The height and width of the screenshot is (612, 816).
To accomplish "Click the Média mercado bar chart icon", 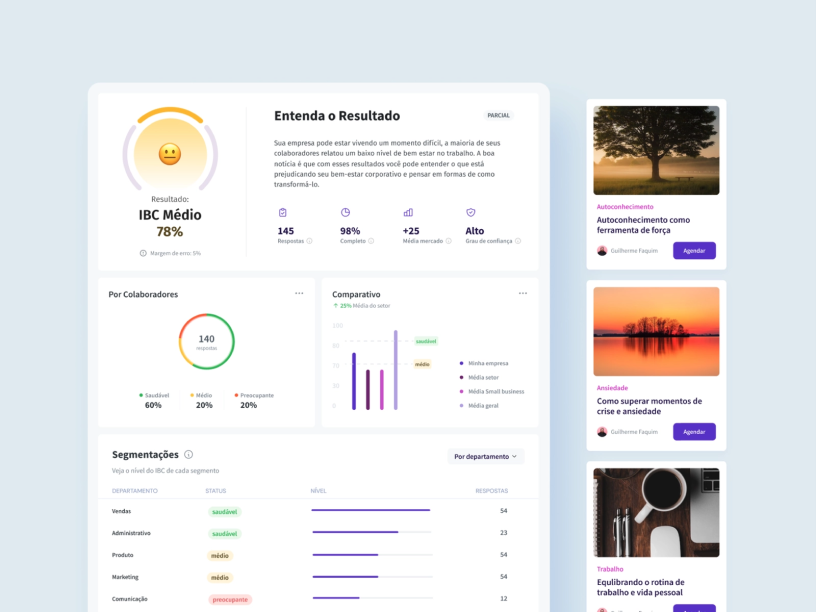I will [x=408, y=212].
